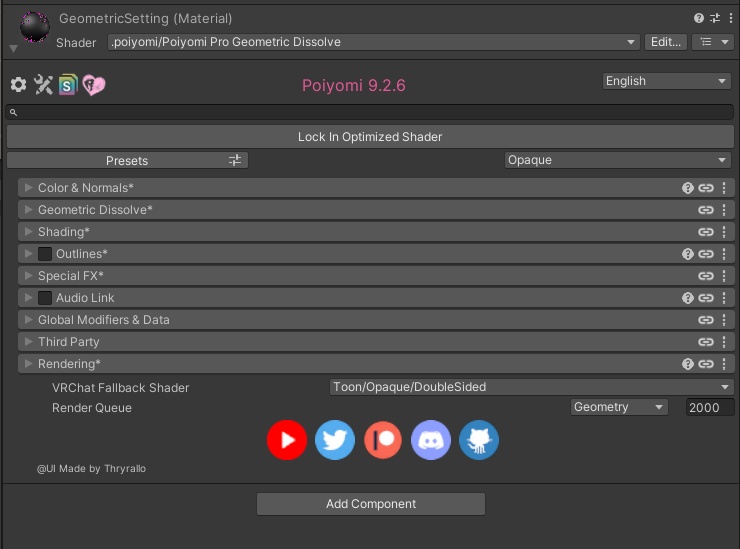Screen dimensions: 740x549
Task: Click the shader 'S' stack icon
Action: pos(68,85)
